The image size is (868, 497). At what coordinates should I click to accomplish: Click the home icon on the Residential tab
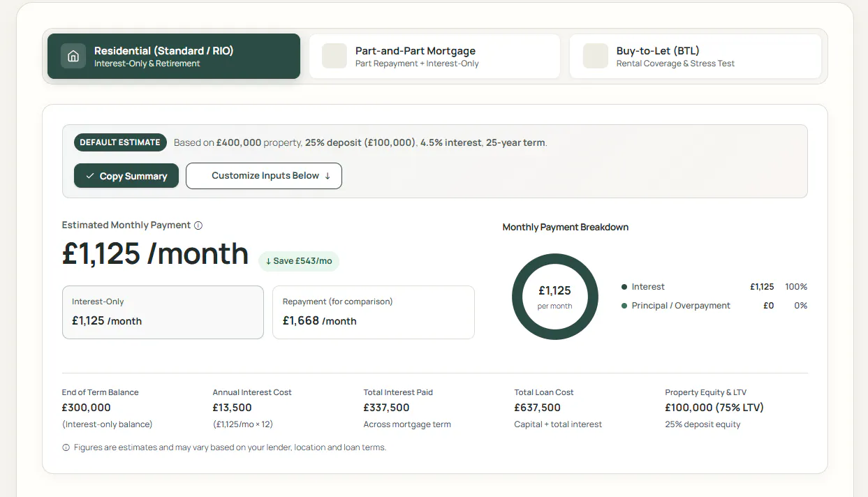[x=73, y=57]
